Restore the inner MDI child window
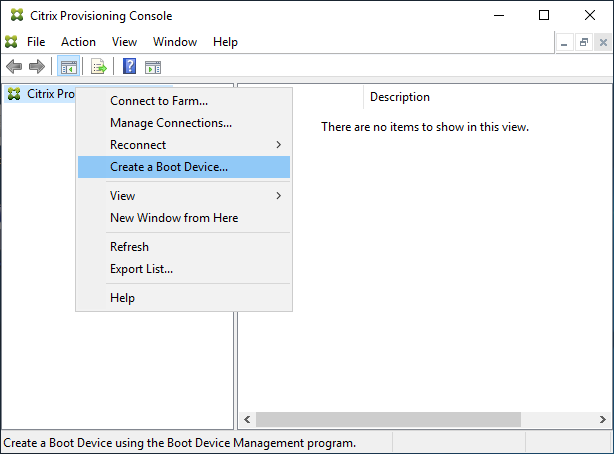614x454 pixels. point(584,42)
